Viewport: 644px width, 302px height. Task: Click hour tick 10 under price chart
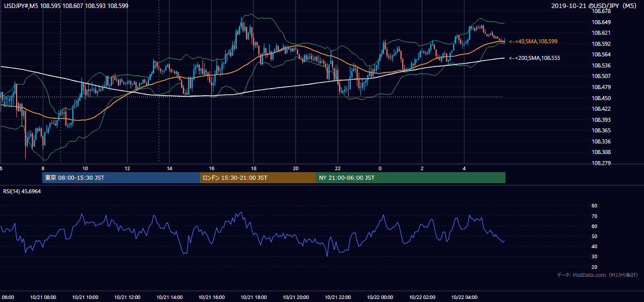coord(85,168)
